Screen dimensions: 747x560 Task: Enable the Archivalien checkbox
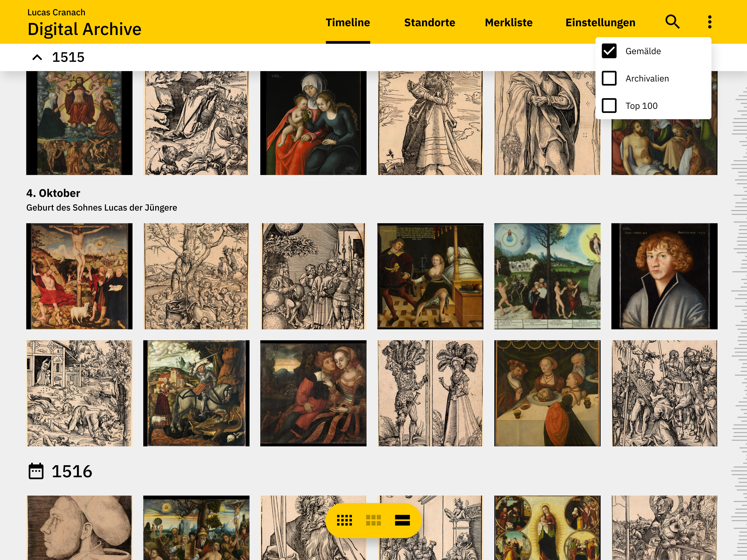coord(609,78)
